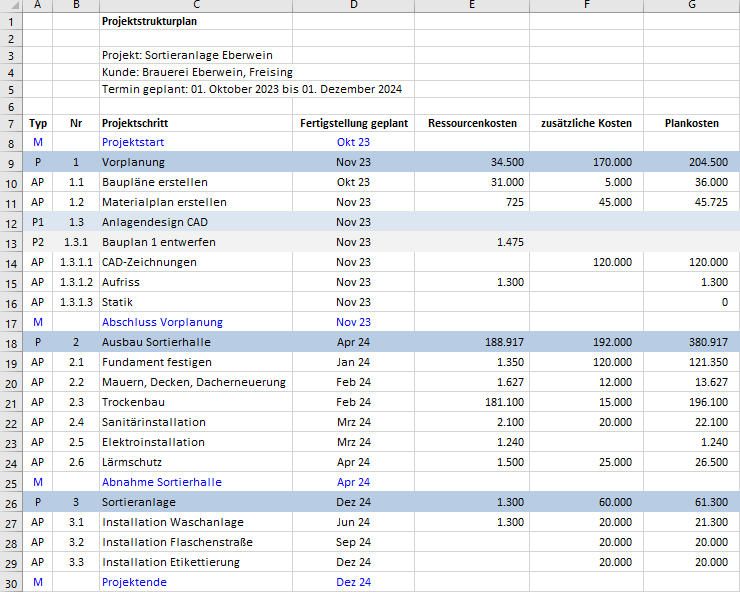Click the 'Plankosten' header cell
The height and width of the screenshot is (592, 740).
[x=691, y=123]
